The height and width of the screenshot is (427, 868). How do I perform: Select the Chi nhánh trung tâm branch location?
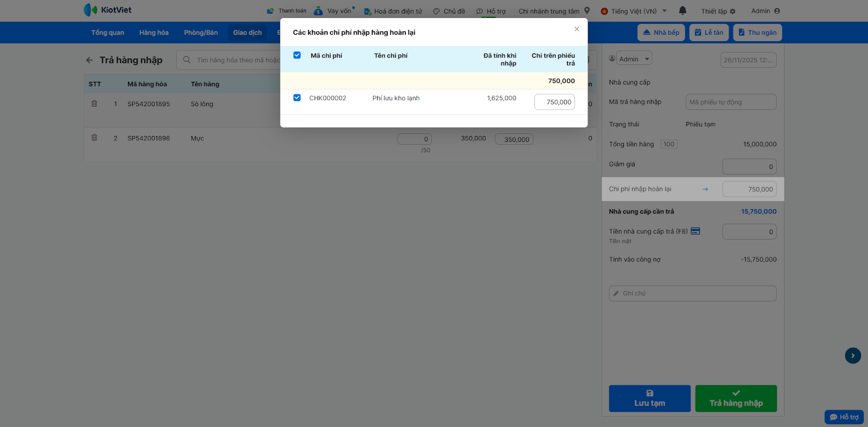point(554,11)
